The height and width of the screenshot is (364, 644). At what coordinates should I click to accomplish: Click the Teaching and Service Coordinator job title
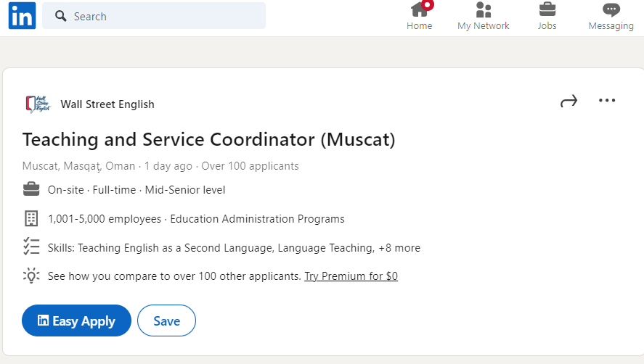[x=208, y=140]
